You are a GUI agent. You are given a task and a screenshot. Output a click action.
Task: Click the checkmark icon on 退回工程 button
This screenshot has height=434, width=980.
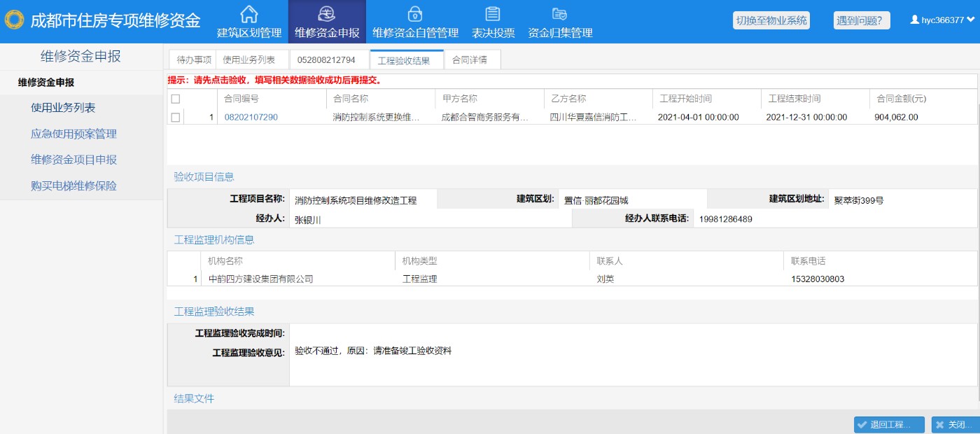tap(862, 425)
